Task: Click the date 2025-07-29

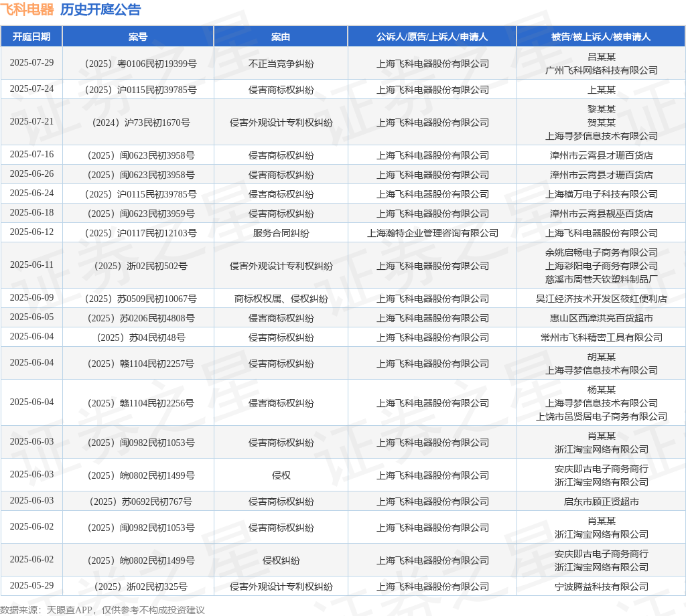Action: (32, 62)
